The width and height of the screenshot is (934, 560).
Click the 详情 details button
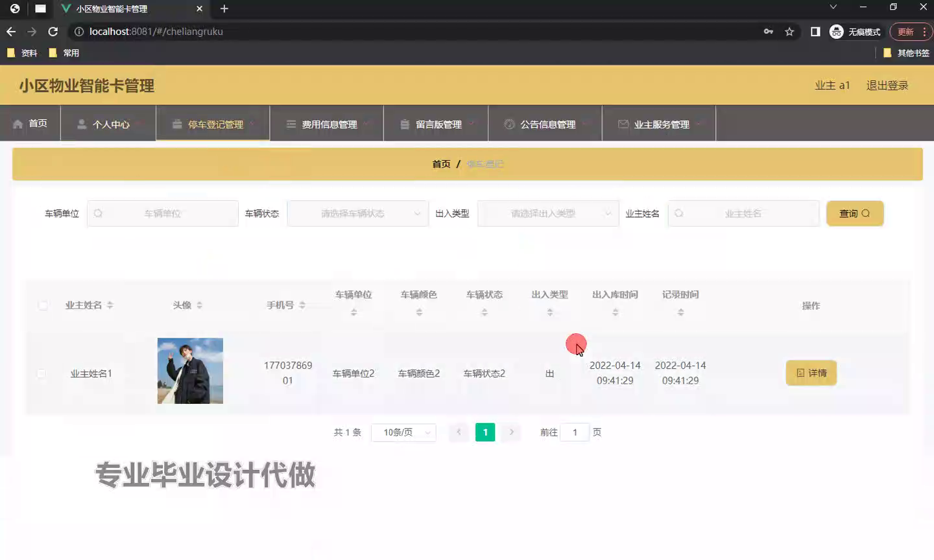[811, 373]
